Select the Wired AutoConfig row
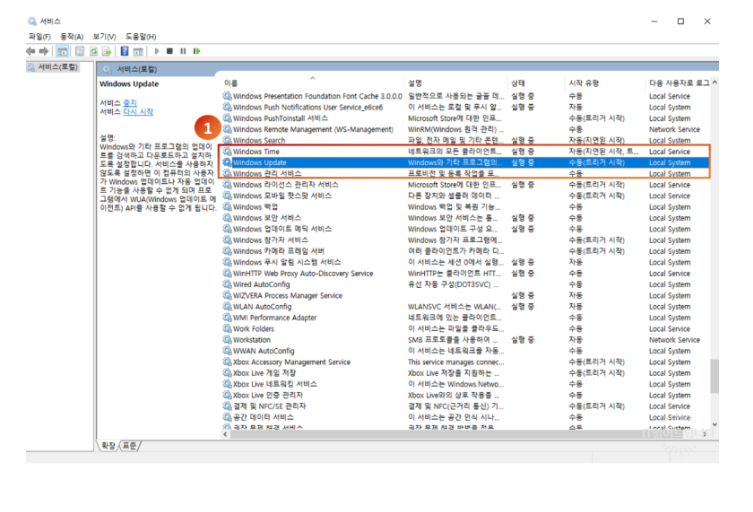753x512 pixels. [x=465, y=284]
